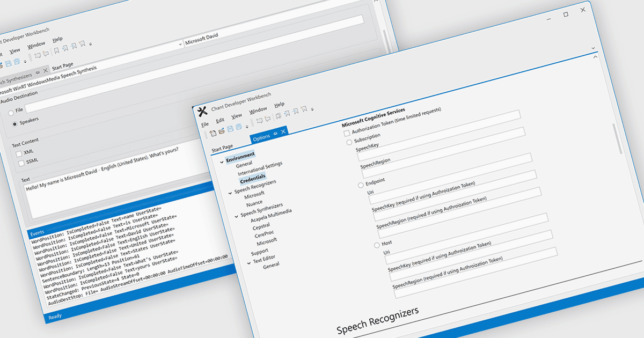Image resolution: width=644 pixels, height=338 pixels.
Task: Collapse the Text Editor tree node
Action: (249, 263)
